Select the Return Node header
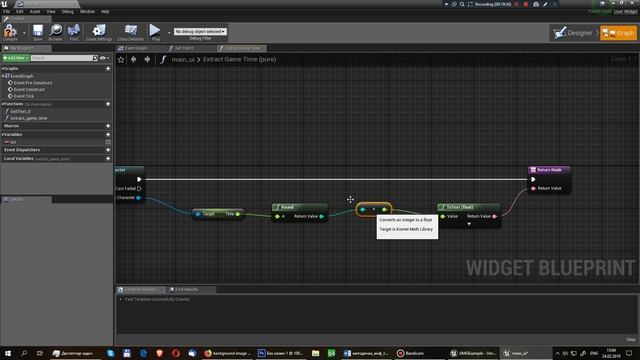Image resolution: width=640 pixels, height=360 pixels. 549,170
